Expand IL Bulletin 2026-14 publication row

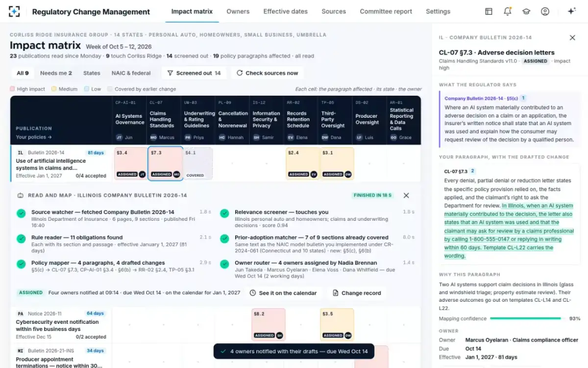tap(61, 164)
